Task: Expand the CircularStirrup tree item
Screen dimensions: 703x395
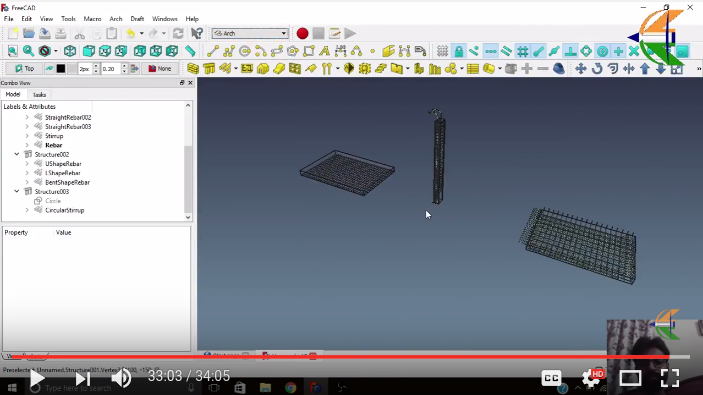Action: [x=27, y=210]
